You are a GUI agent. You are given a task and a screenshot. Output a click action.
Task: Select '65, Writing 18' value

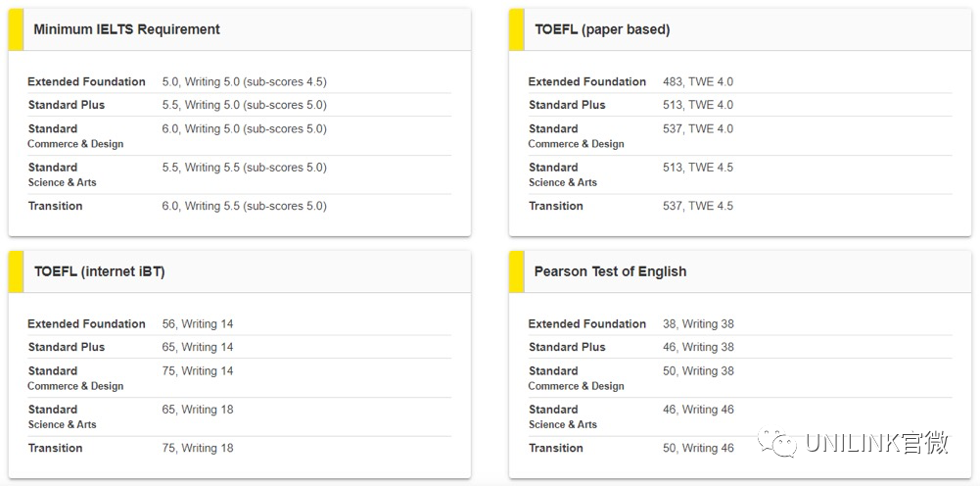198,410
